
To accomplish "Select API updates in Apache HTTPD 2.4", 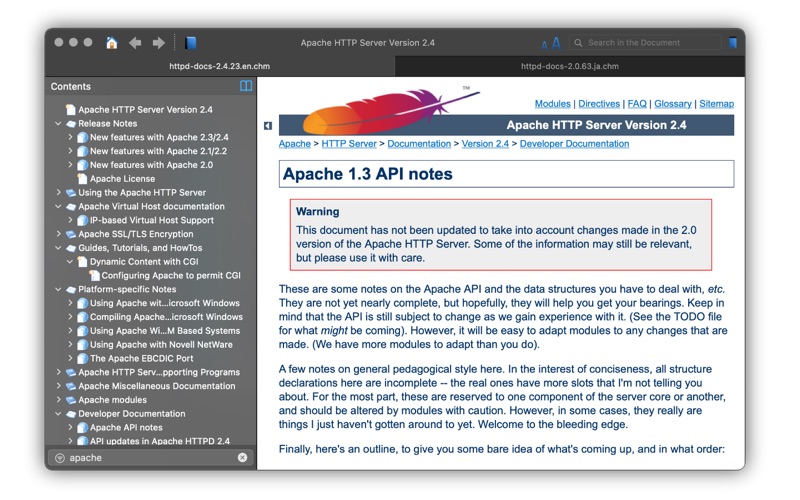I will point(160,441).
